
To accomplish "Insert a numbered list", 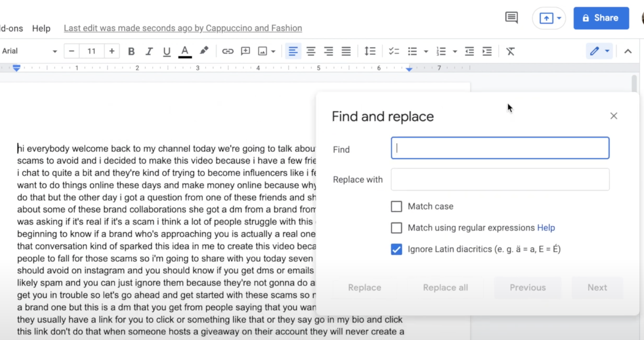I will pos(441,51).
